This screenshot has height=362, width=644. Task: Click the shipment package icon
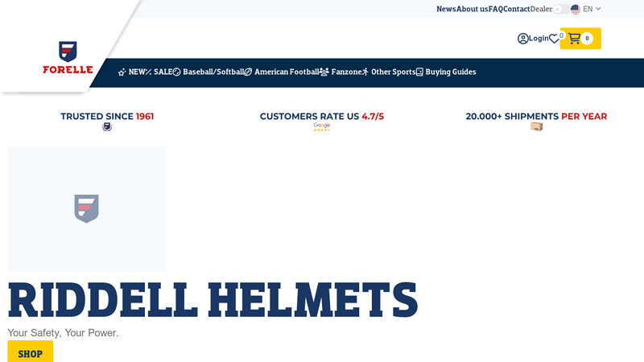pyautogui.click(x=536, y=126)
